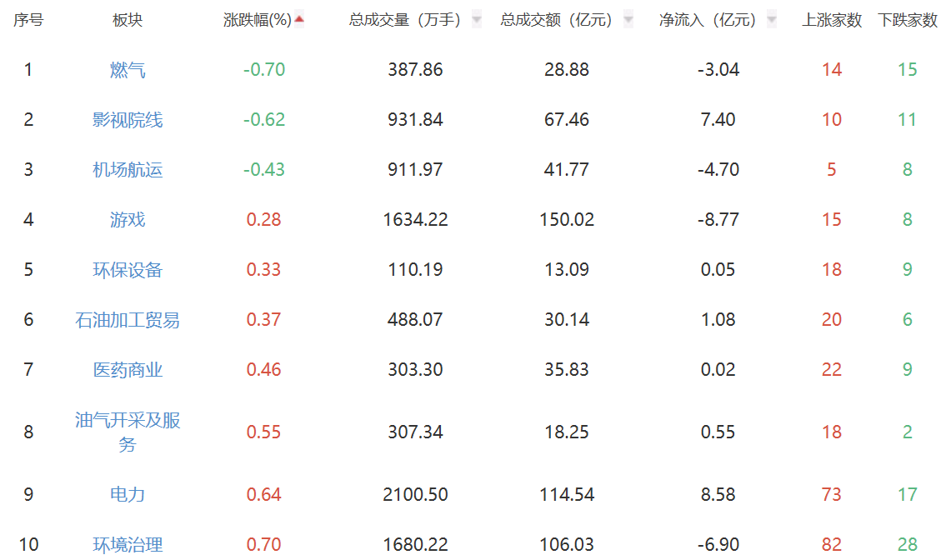The height and width of the screenshot is (560, 946).
Task: Select the 医药商业 sector link
Action: pos(128,370)
